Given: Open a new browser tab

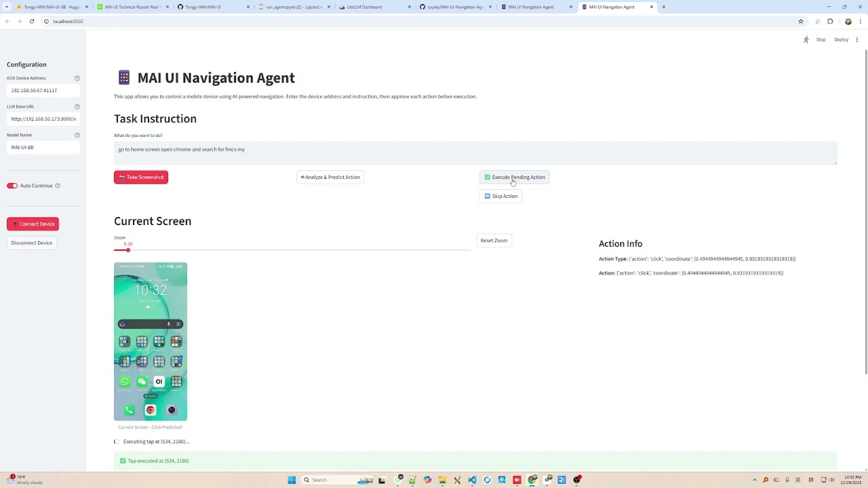Looking at the screenshot, I should coord(664,7).
